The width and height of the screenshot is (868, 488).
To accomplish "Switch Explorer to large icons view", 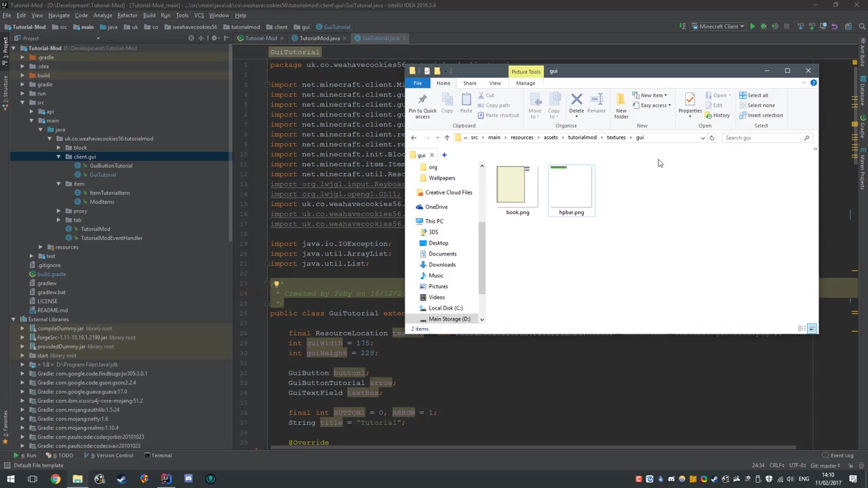I will click(812, 329).
